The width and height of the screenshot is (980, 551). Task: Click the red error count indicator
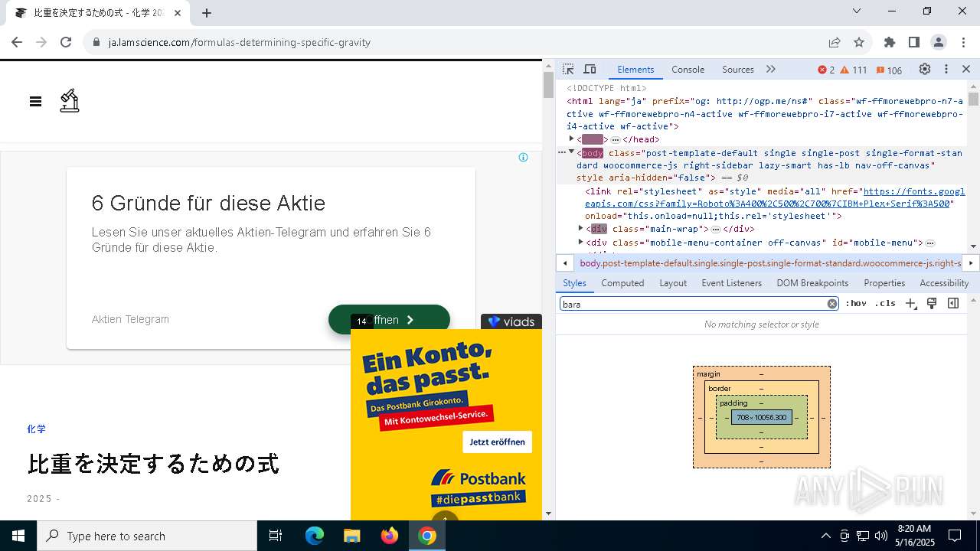(x=826, y=70)
